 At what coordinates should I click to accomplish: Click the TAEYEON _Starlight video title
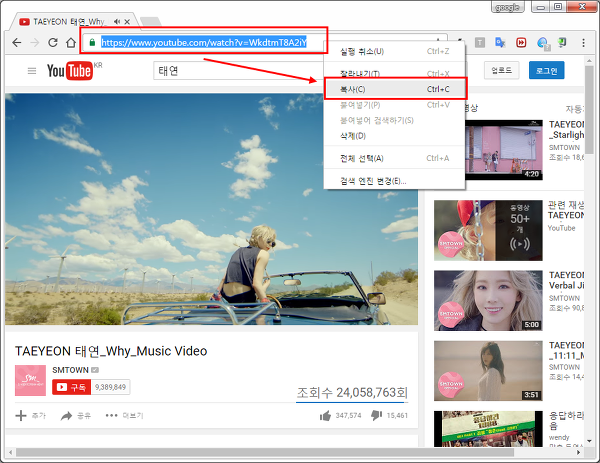pyautogui.click(x=566, y=130)
